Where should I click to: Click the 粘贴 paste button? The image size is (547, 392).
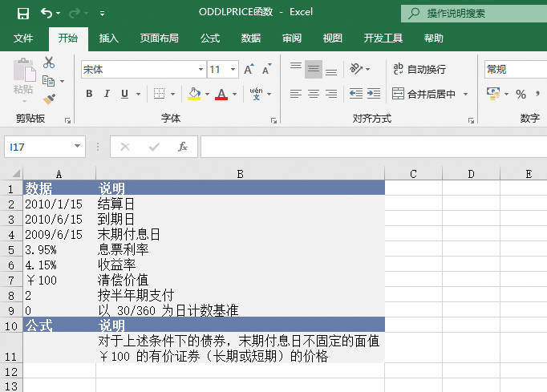click(23, 80)
